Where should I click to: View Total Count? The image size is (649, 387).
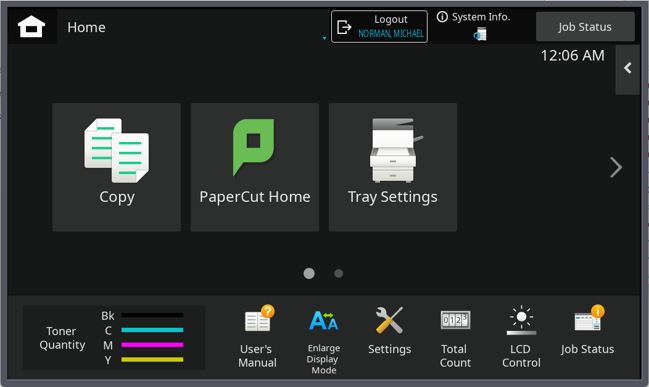tap(455, 339)
